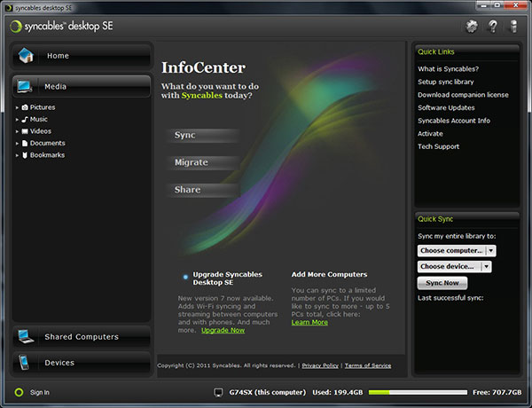Click the Videos film icon
This screenshot has width=532, height=408.
click(x=25, y=131)
